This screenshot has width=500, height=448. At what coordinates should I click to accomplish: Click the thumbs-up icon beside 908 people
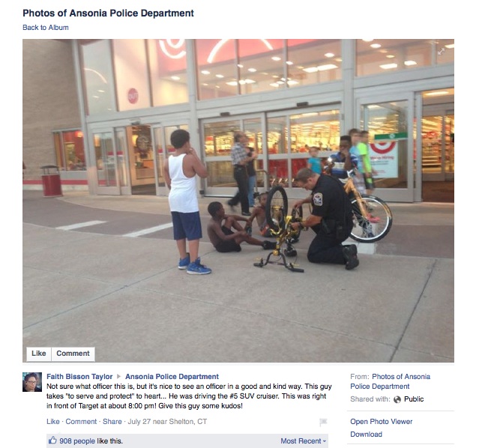[52, 441]
